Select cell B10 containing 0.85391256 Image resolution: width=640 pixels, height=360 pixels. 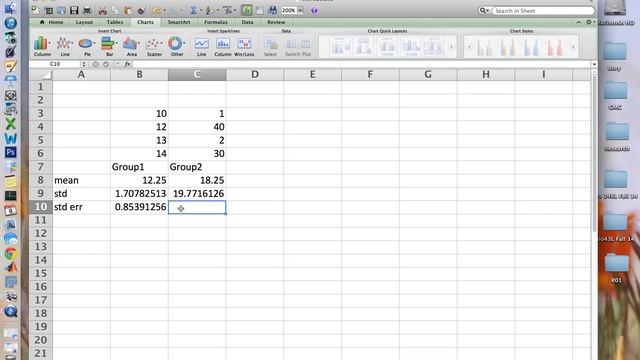pyautogui.click(x=139, y=207)
